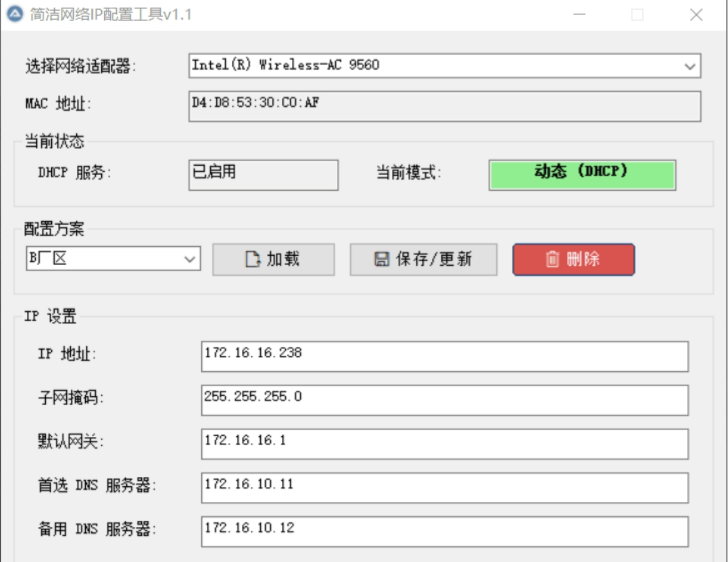
Task: Click the DHCP 服务 status box 已启用
Action: tap(263, 175)
